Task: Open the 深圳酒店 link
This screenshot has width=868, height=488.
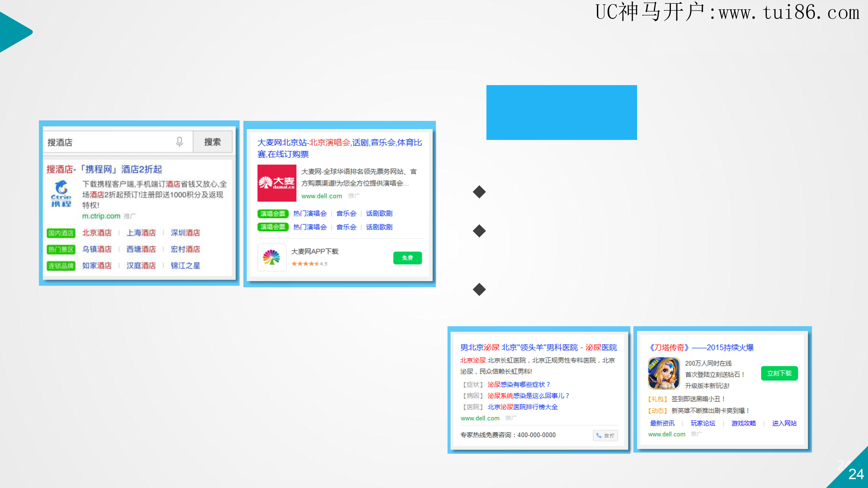Action: pos(185,233)
